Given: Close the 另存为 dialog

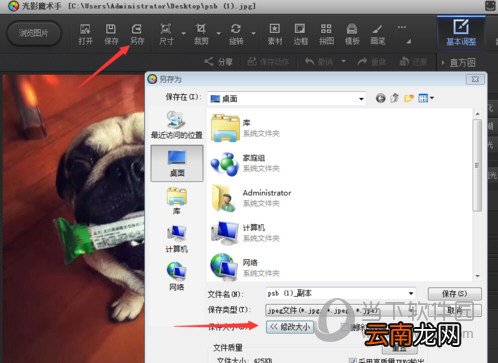Looking at the screenshot, I should (475, 79).
